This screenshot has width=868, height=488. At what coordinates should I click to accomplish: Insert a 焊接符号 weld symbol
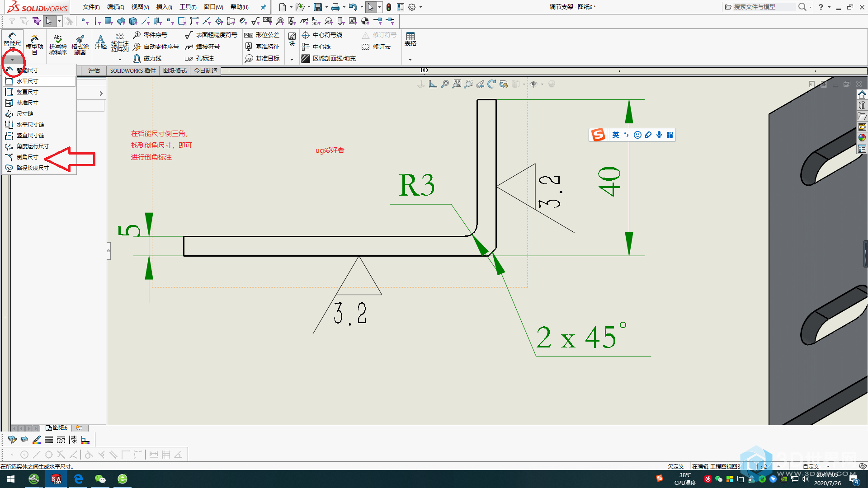(x=203, y=47)
